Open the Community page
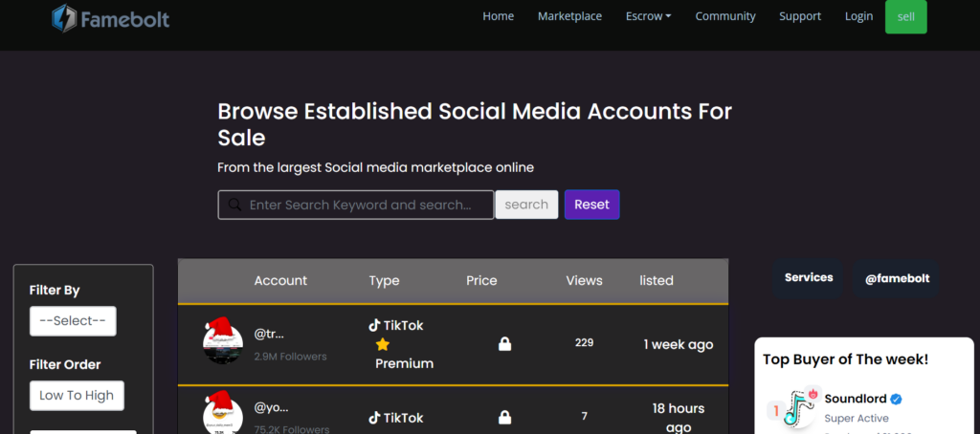Viewport: 980px width, 434px height. pos(725,16)
